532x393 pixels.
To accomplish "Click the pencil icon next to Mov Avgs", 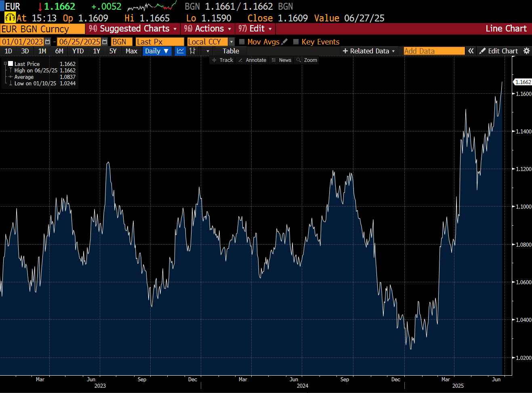I will (x=284, y=42).
